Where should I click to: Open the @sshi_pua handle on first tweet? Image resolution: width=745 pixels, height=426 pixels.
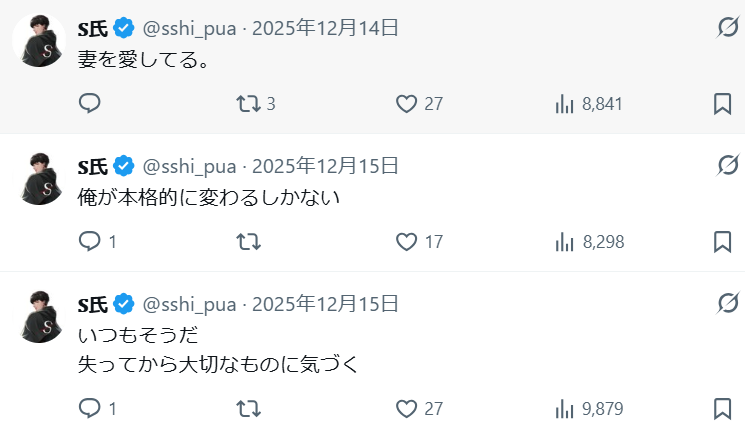click(x=190, y=28)
